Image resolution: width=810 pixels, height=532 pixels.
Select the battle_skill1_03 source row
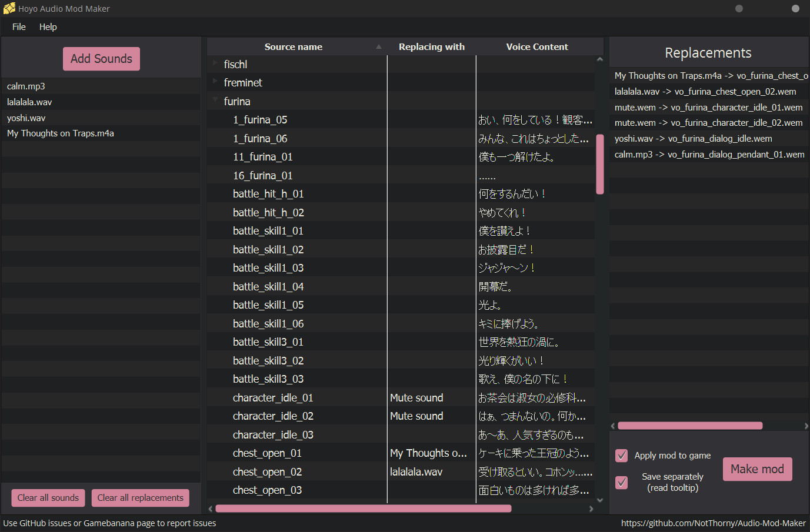(268, 267)
